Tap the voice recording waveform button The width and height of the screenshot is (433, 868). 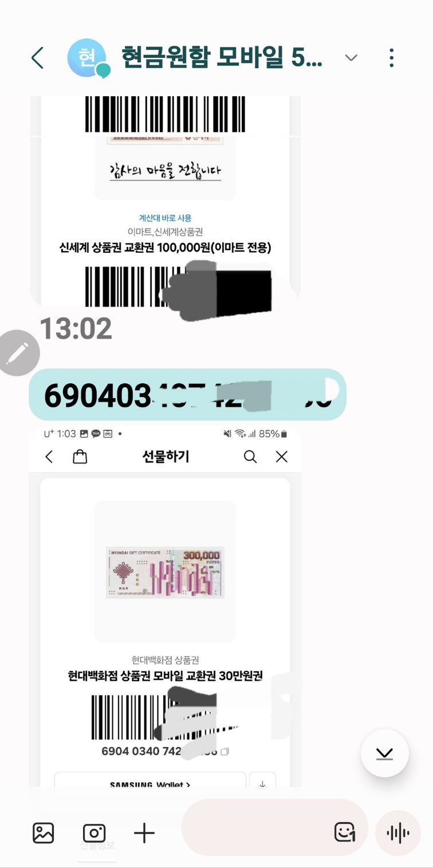398,832
